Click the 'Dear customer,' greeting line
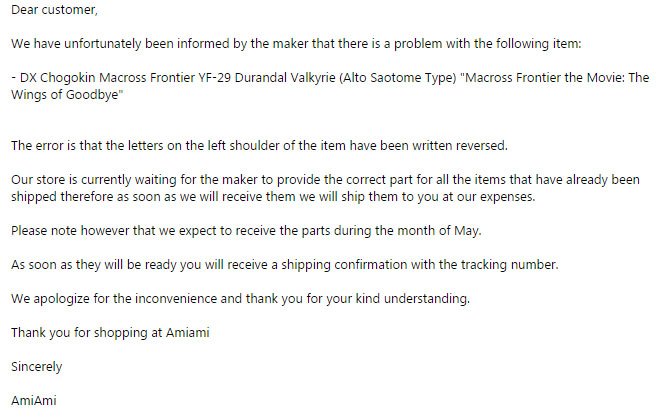 54,10
